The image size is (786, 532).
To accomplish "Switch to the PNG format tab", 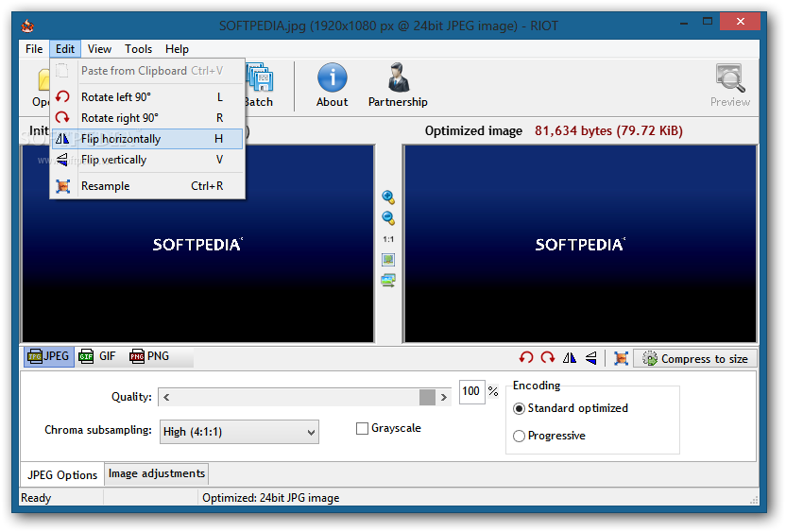I will coord(149,356).
